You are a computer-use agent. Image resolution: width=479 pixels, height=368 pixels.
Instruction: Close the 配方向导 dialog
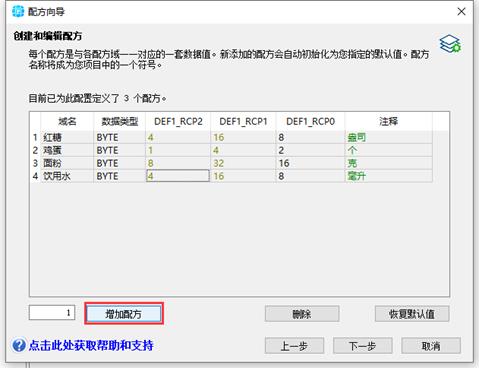point(461,12)
